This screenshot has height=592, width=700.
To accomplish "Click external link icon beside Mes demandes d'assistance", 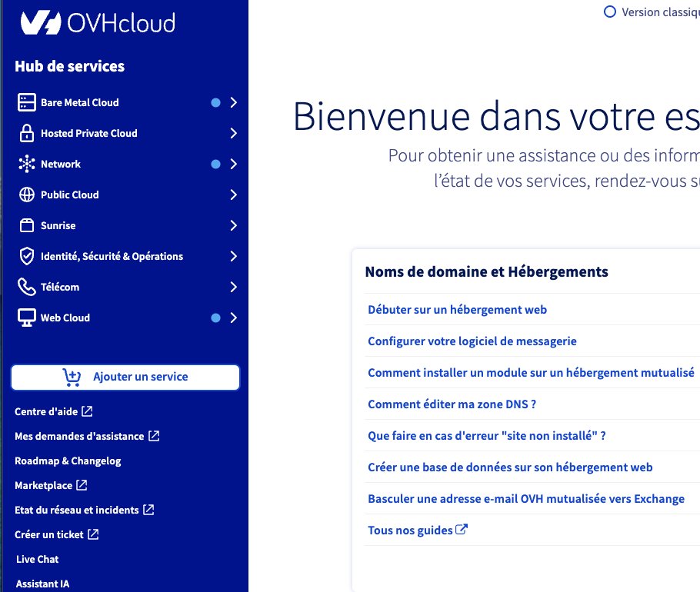I will point(154,436).
